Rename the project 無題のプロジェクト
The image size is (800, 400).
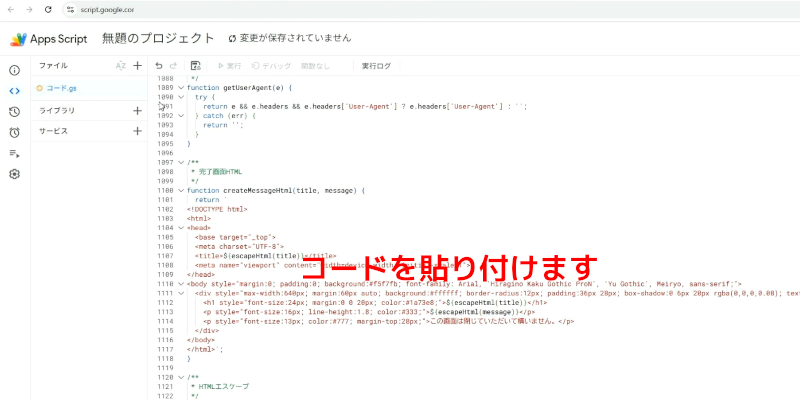tap(158, 38)
